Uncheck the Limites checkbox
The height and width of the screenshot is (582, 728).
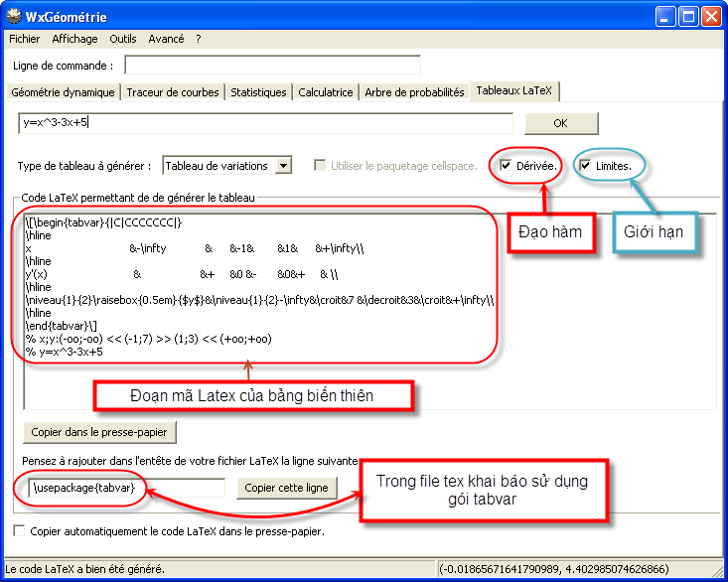[x=585, y=165]
